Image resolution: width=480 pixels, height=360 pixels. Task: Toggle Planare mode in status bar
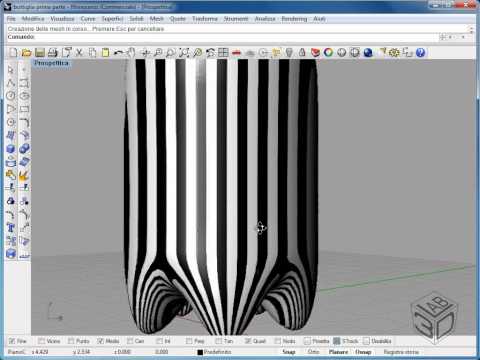pyautogui.click(x=338, y=352)
